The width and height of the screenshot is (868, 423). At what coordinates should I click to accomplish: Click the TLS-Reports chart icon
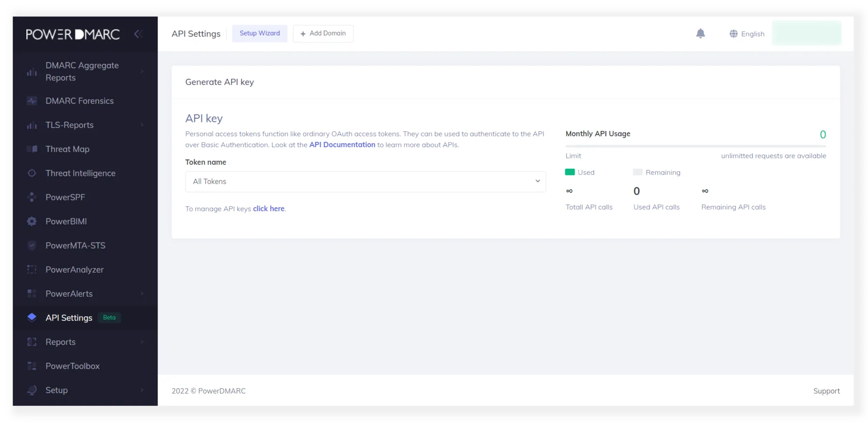coord(32,125)
